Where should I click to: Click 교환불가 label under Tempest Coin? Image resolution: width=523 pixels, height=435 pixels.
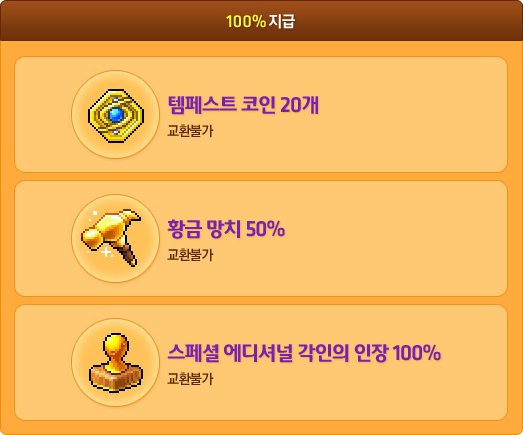click(x=190, y=131)
